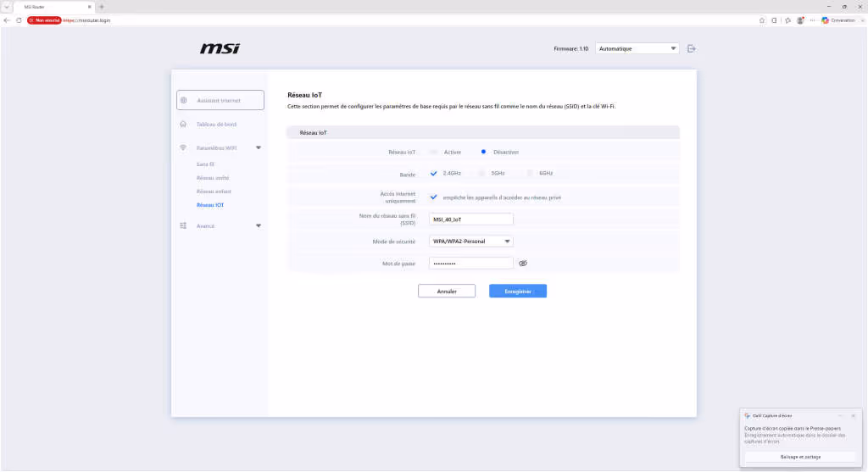Reload the page with the browser refresh icon
The height and width of the screenshot is (472, 868).
19,20
